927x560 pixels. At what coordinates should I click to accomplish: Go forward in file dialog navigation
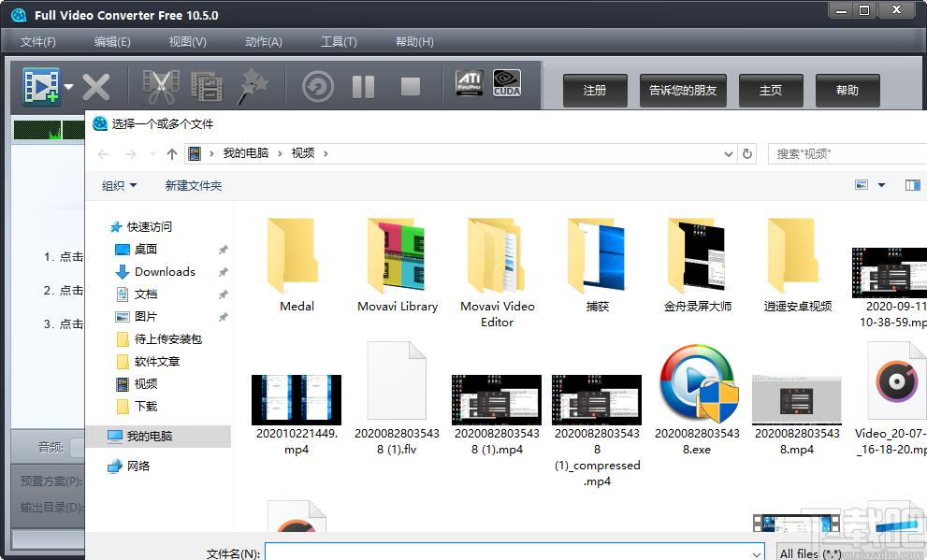[131, 154]
